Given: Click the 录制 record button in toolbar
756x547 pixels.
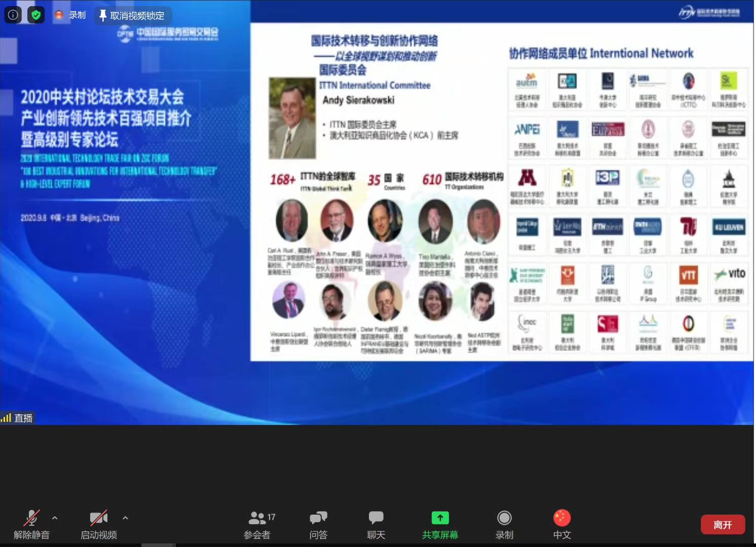Looking at the screenshot, I should coord(504,525).
